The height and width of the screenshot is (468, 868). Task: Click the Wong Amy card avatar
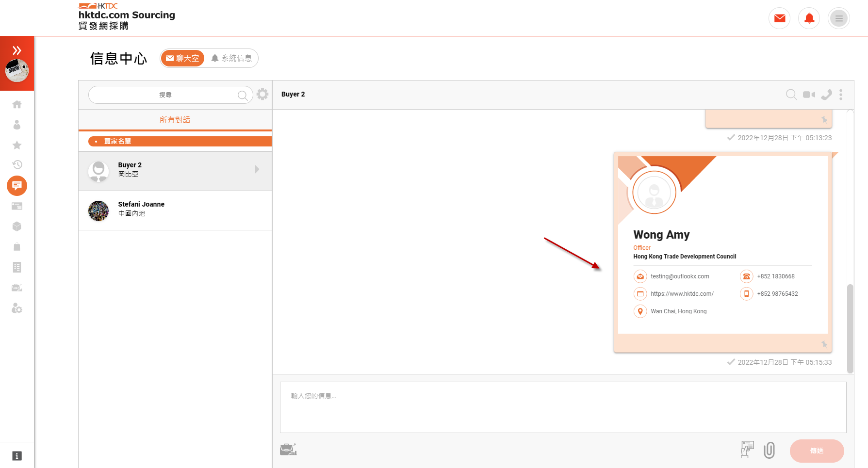tap(654, 193)
